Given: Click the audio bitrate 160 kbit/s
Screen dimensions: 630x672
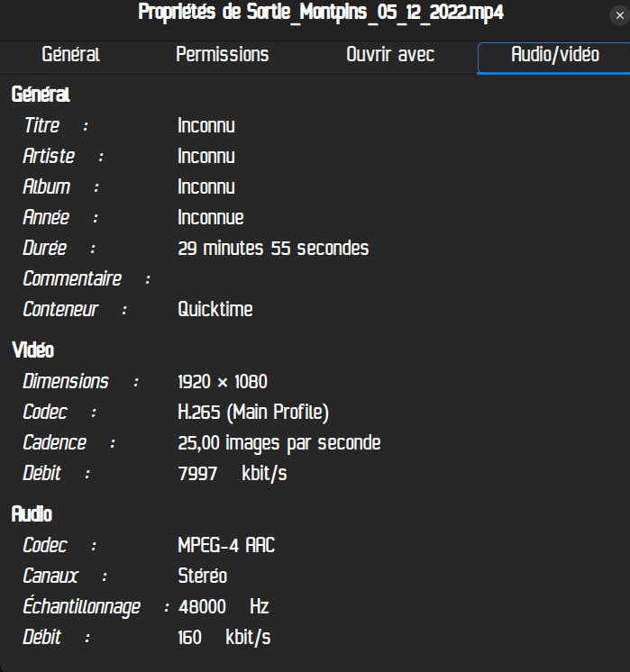Looking at the screenshot, I should click(224, 638).
